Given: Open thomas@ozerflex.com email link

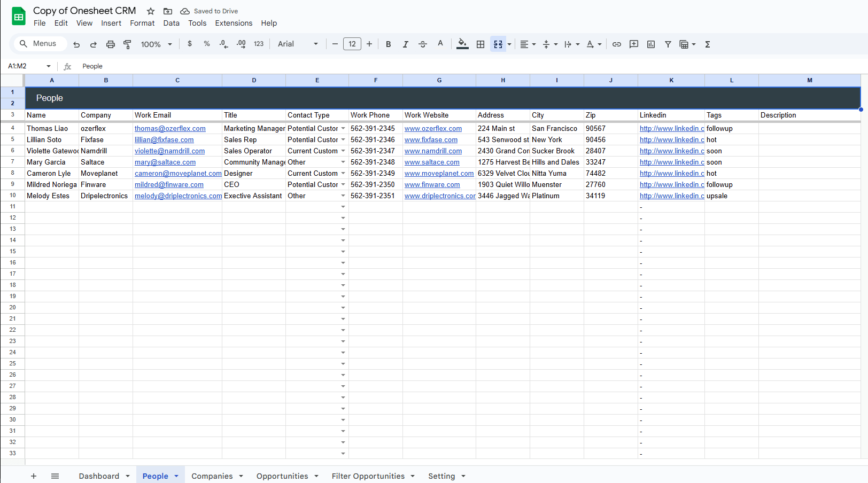Looking at the screenshot, I should [170, 128].
